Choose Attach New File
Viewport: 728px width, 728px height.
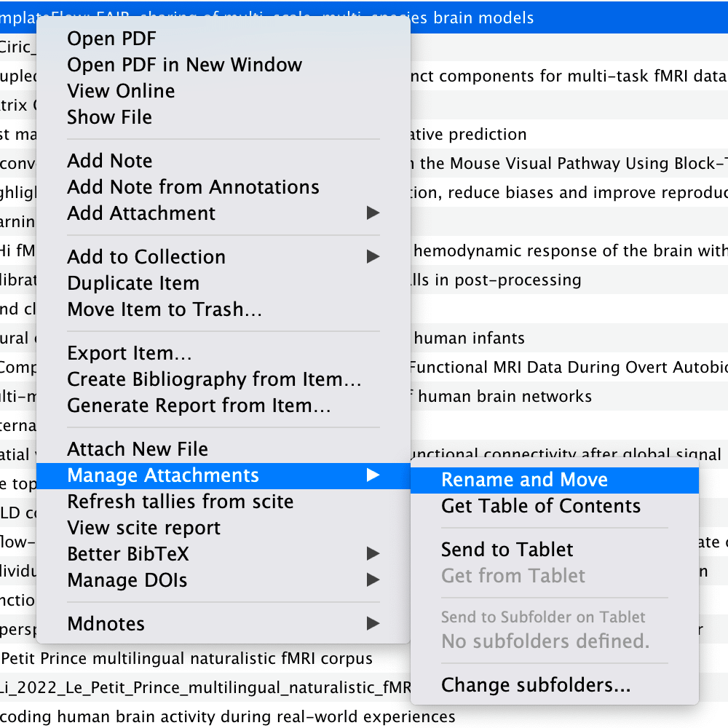click(x=137, y=449)
